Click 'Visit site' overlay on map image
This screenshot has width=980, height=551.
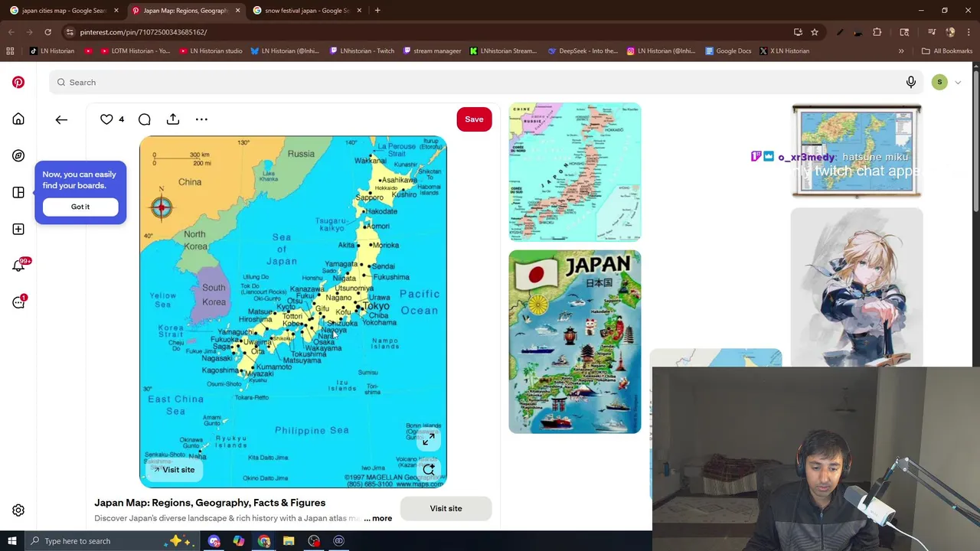pyautogui.click(x=174, y=470)
